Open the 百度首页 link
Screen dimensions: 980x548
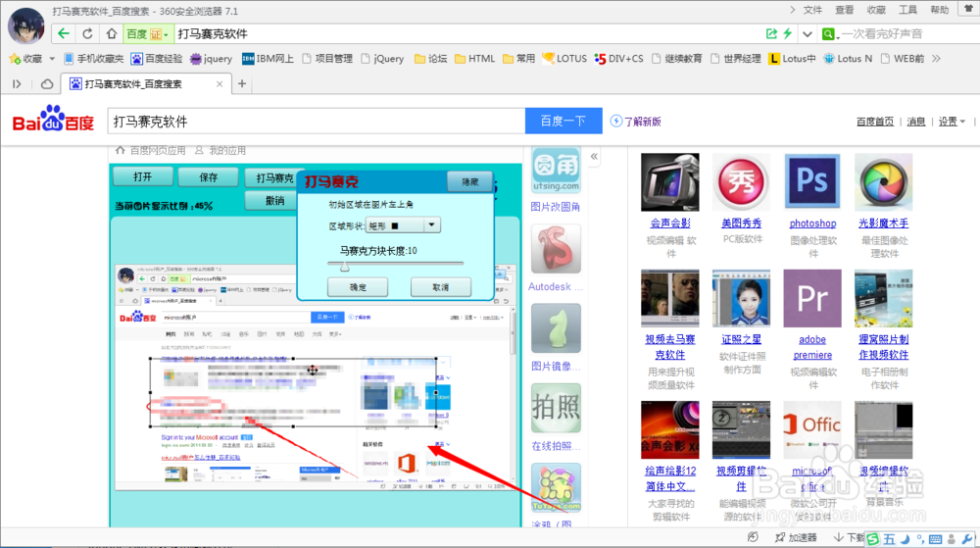coord(875,122)
